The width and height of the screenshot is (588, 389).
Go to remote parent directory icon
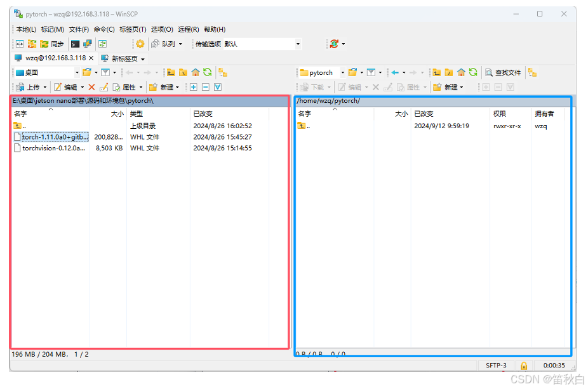click(436, 72)
